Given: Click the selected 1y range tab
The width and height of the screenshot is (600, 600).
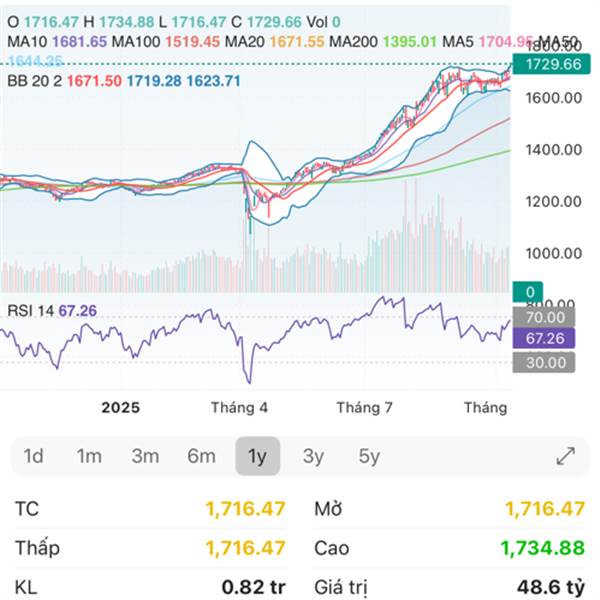Looking at the screenshot, I should point(257,456).
